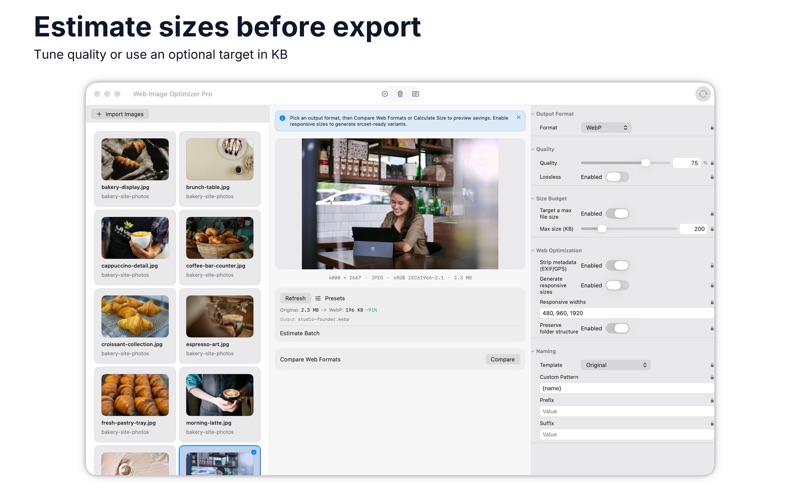The width and height of the screenshot is (800, 500).
Task: Click the lock icon beside Custom Pattern
Action: 712,377
